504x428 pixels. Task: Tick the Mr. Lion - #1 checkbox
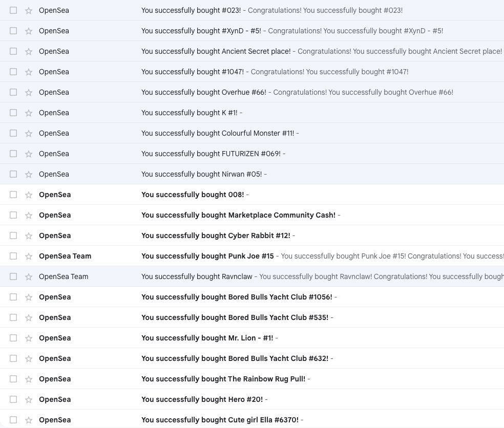point(13,338)
